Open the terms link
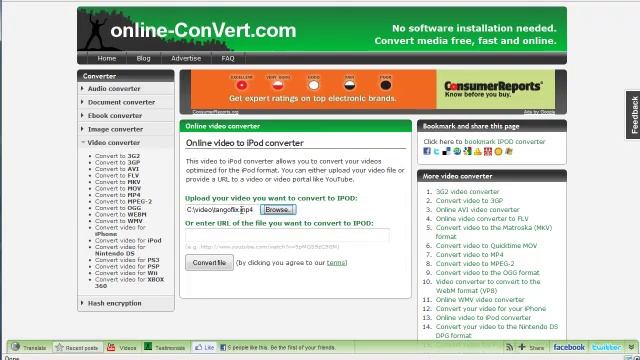The height and width of the screenshot is (360, 640). pyautogui.click(x=336, y=262)
